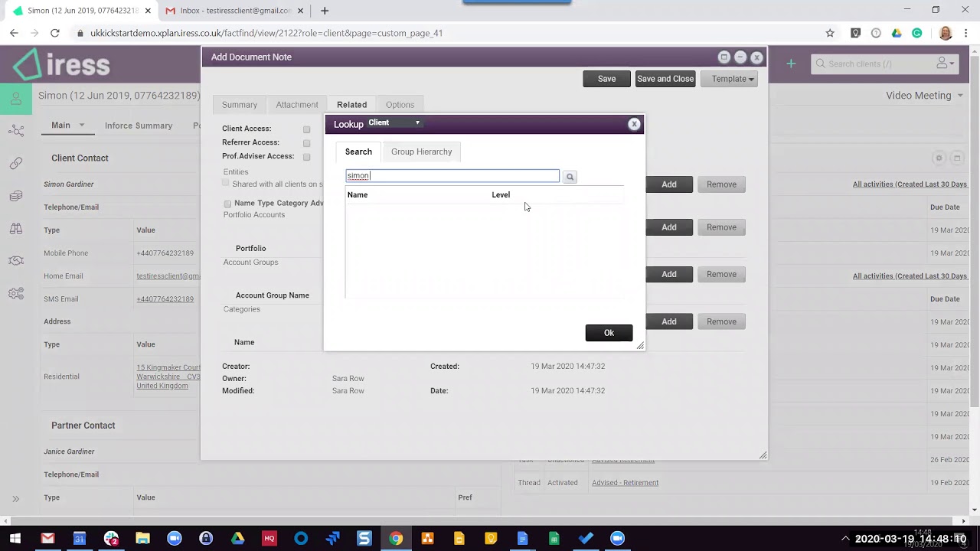Viewport: 980px width, 551px height.
Task: Expand the sidebar with double chevron
Action: click(15, 499)
